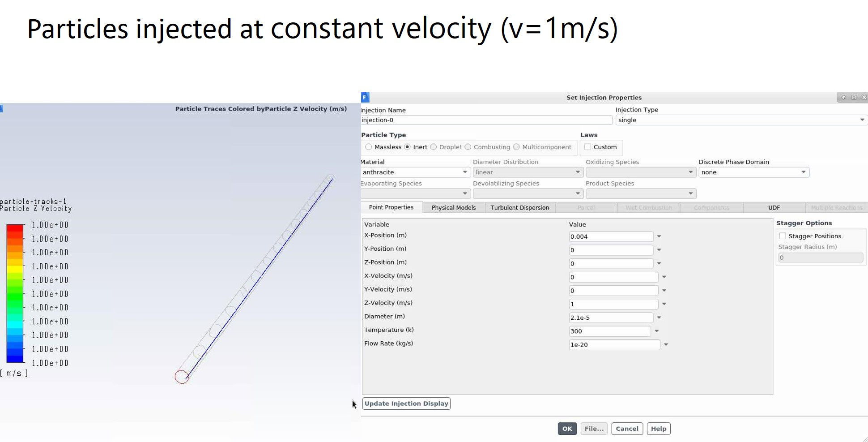This screenshot has width=868, height=442.
Task: Click the X-Position value dropdown arrow
Action: click(659, 236)
